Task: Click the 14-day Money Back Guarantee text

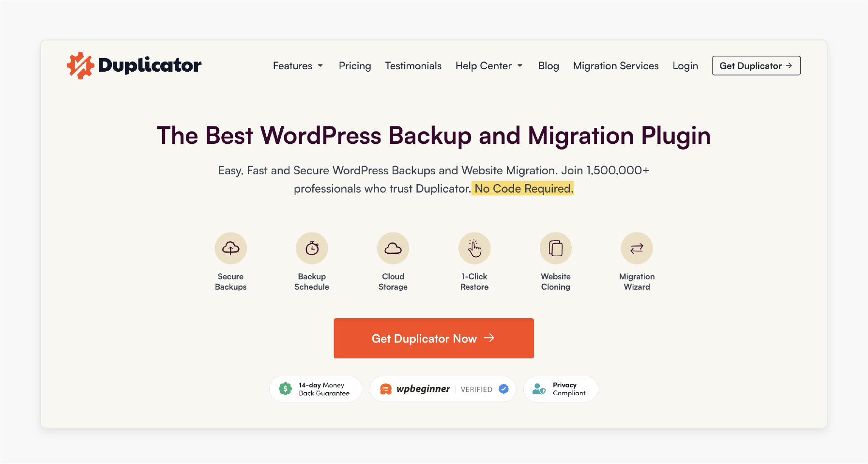Action: pos(324,389)
